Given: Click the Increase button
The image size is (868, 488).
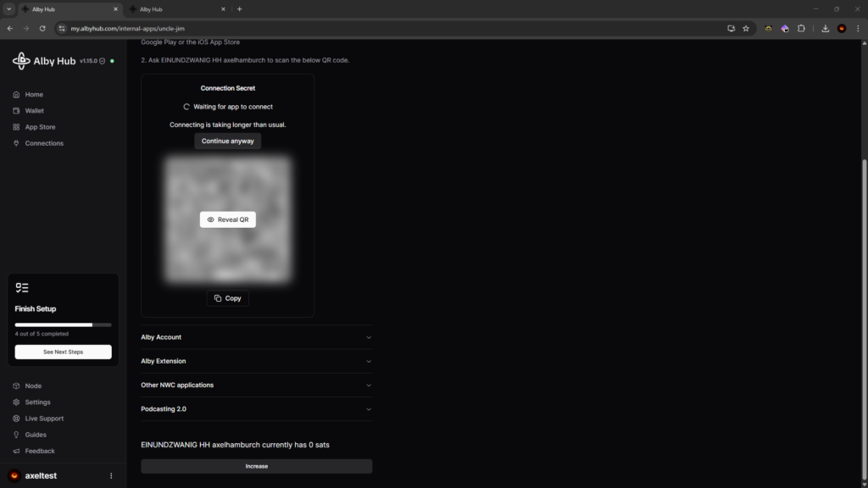Looking at the screenshot, I should point(256,466).
